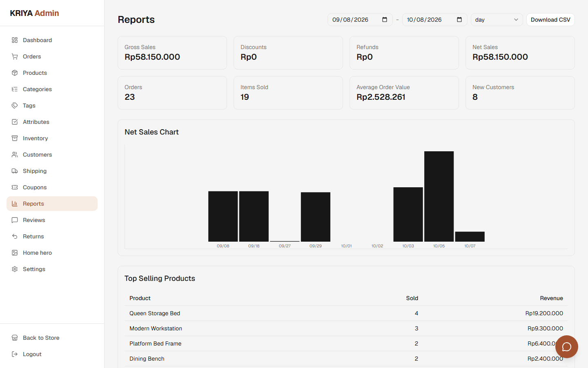Download the report as CSV

(550, 20)
